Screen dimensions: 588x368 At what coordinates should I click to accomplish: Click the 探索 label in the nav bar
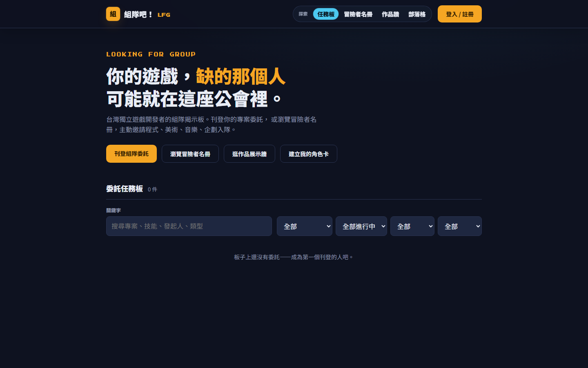click(x=303, y=14)
